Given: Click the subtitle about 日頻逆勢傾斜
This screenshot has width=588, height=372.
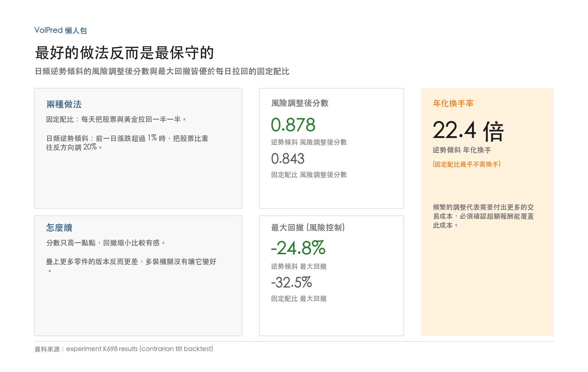Looking at the screenshot, I should pos(162,72).
